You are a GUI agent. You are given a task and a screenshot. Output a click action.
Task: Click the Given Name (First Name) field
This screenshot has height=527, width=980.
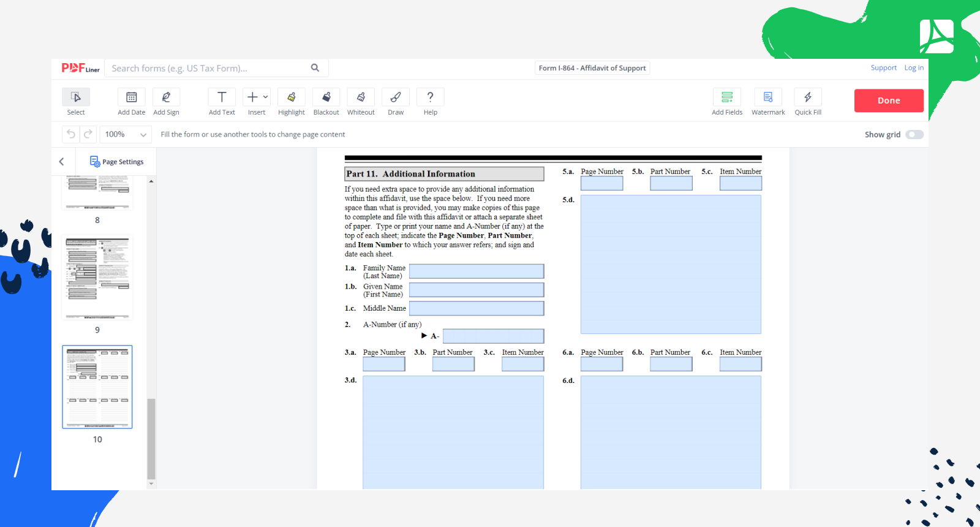477,290
